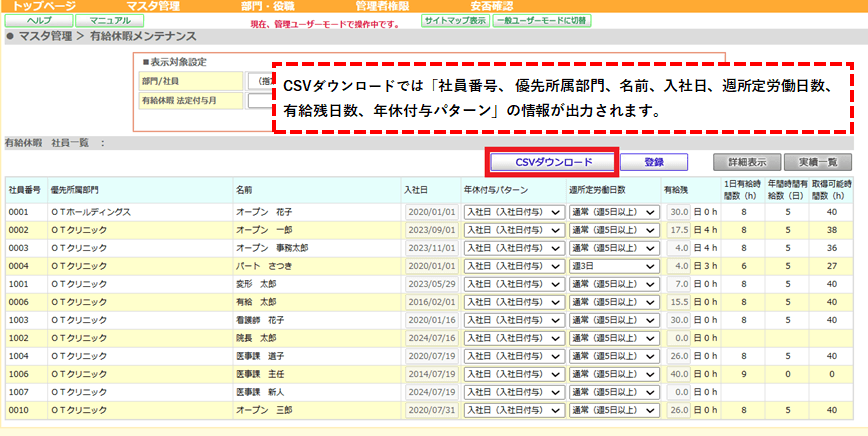Open the 安否確認 menu
The height and width of the screenshot is (436, 868).
tap(492, 6)
